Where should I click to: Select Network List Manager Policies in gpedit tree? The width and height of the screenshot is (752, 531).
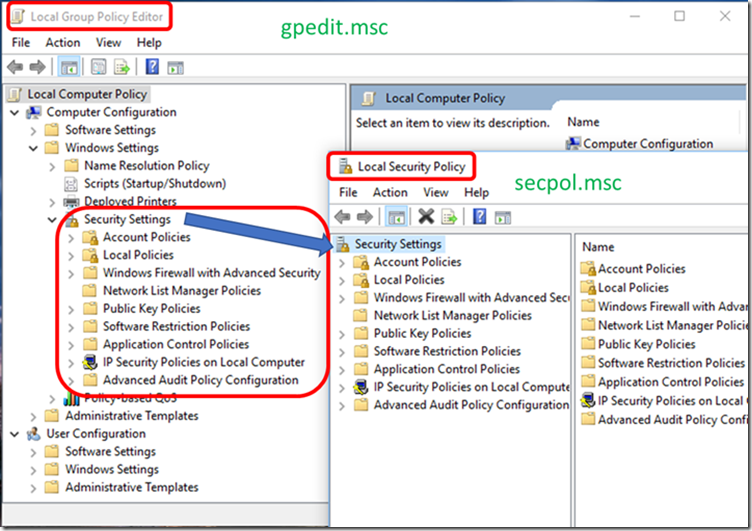[x=182, y=291]
